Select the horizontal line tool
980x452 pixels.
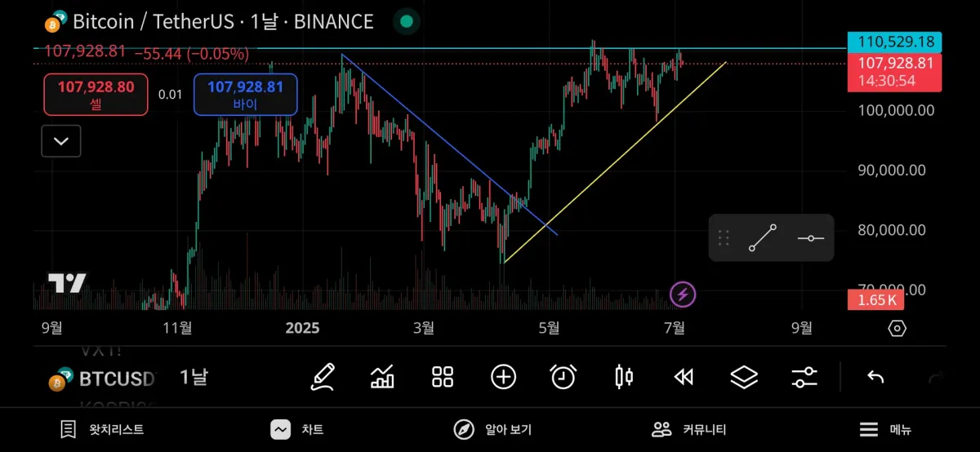810,237
